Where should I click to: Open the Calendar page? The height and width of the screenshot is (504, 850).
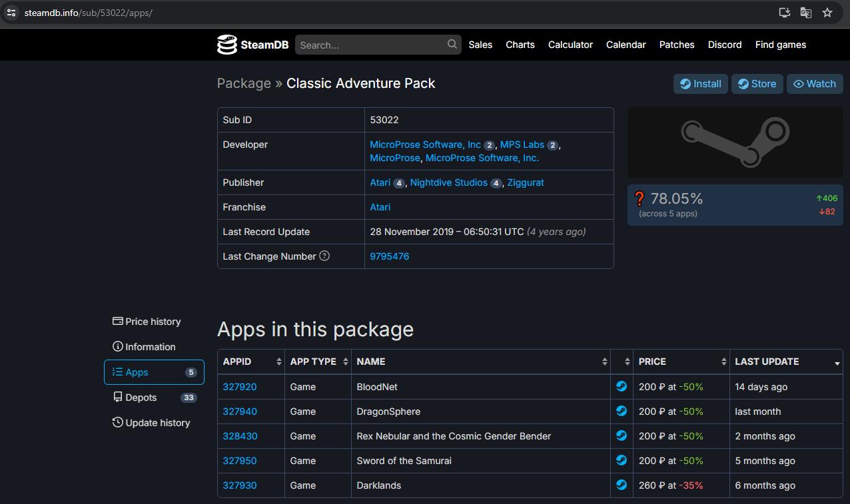click(626, 45)
